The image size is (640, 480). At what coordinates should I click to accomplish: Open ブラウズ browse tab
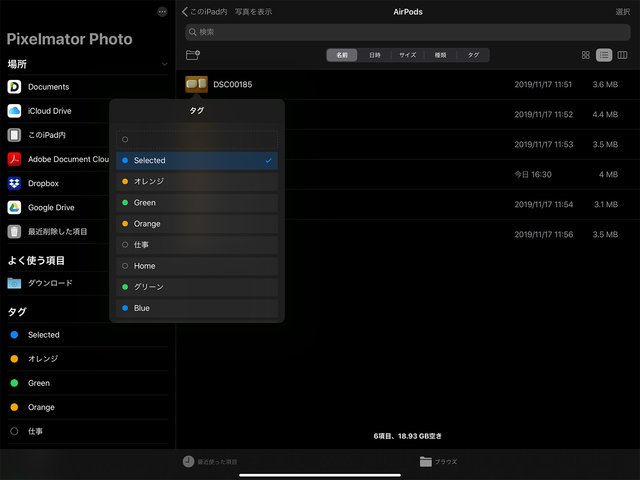pyautogui.click(x=438, y=462)
